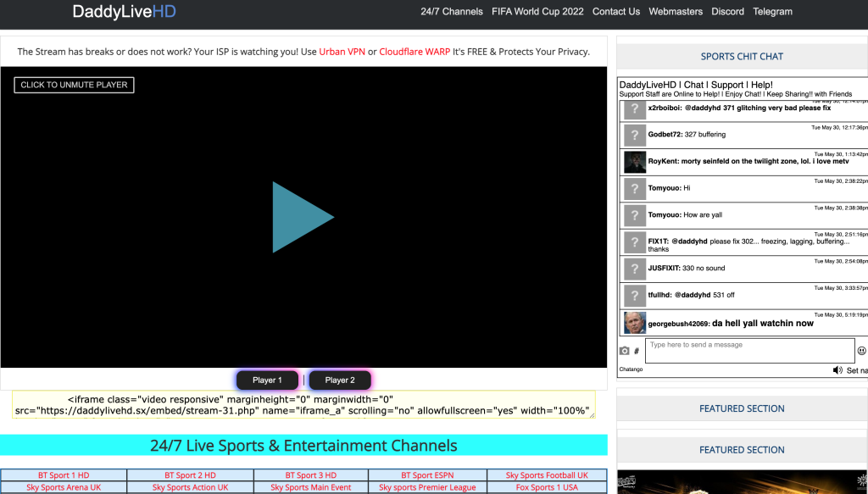
Task: Click the Urban VPN link
Action: 342,52
